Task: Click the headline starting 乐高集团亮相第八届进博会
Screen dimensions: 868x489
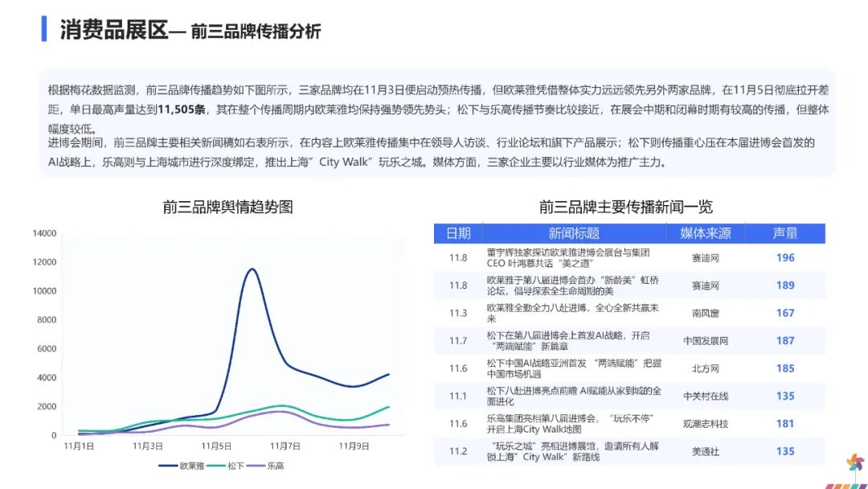Action: pyautogui.click(x=571, y=424)
